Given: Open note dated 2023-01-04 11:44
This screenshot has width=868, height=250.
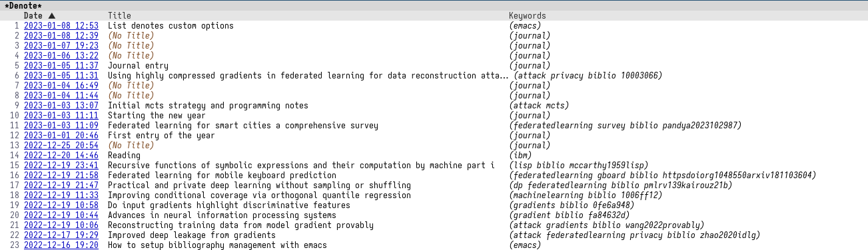Looking at the screenshot, I should pyautogui.click(x=61, y=95).
